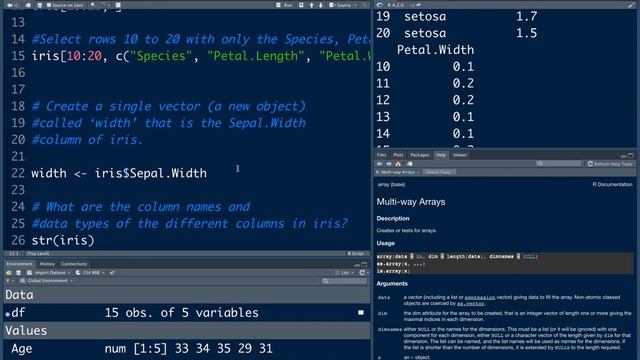Image resolution: width=640 pixels, height=360 pixels.
Task: Clear the environment with the broom icon
Action: click(112, 273)
